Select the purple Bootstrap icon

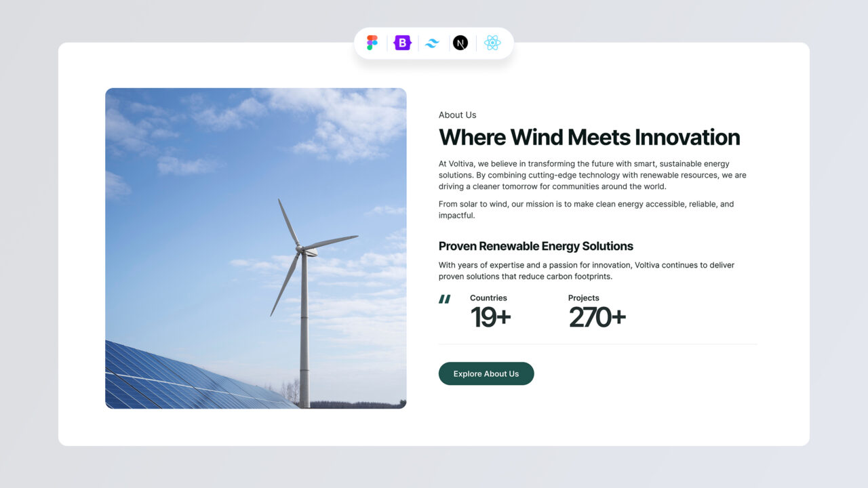(403, 43)
